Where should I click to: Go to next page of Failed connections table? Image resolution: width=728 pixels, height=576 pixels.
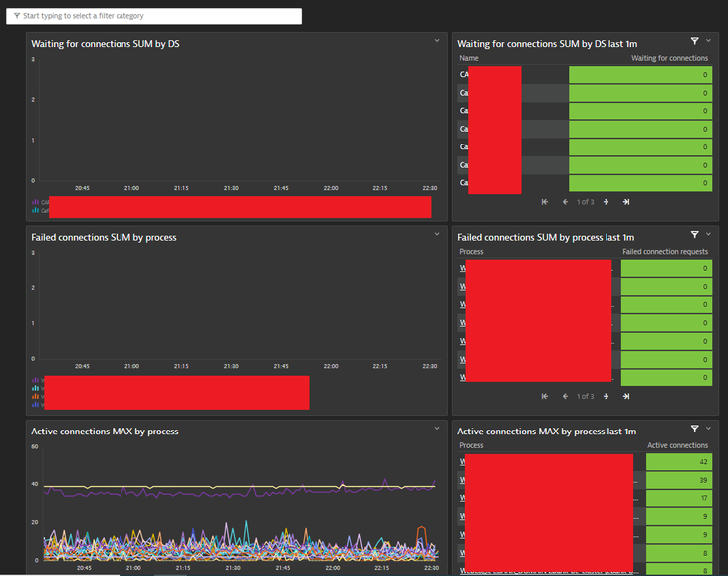pyautogui.click(x=606, y=396)
